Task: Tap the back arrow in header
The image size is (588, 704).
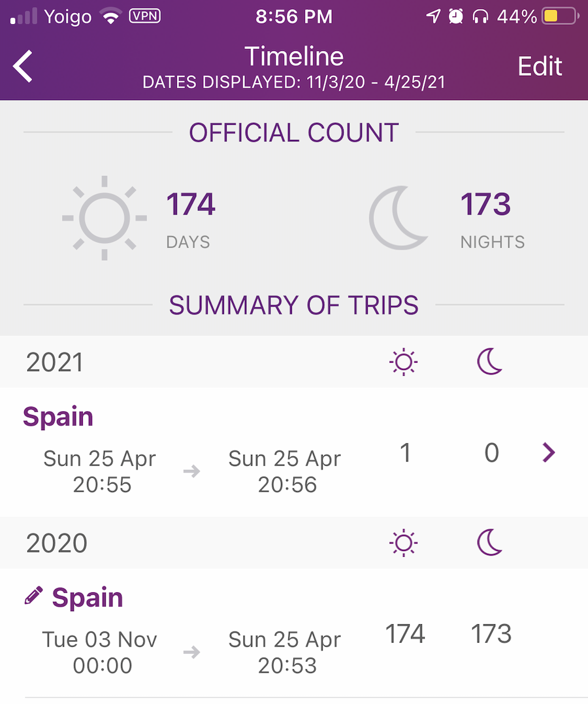Action: 23,66
